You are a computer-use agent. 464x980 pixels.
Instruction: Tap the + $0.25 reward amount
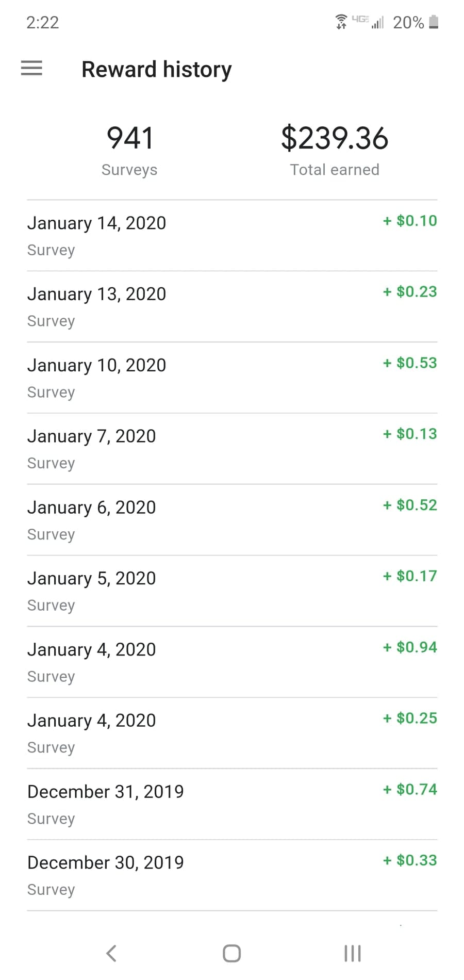pyautogui.click(x=410, y=718)
